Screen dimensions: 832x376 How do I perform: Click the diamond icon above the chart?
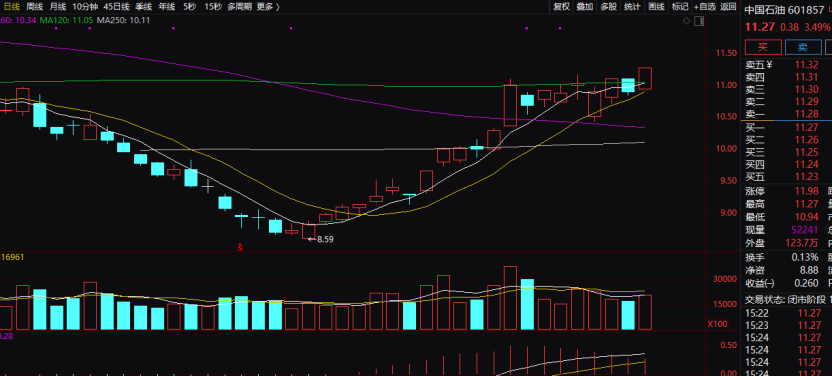(687, 21)
